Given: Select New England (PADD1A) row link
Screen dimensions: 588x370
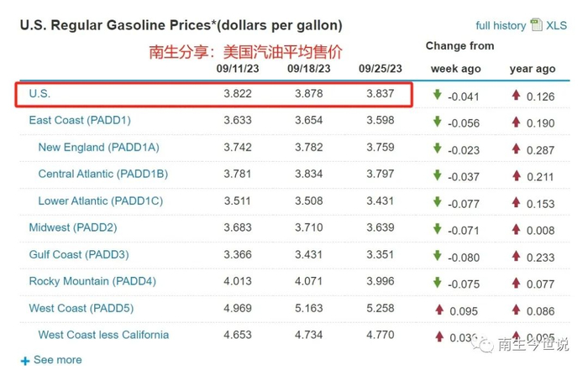Looking at the screenshot, I should tap(98, 147).
